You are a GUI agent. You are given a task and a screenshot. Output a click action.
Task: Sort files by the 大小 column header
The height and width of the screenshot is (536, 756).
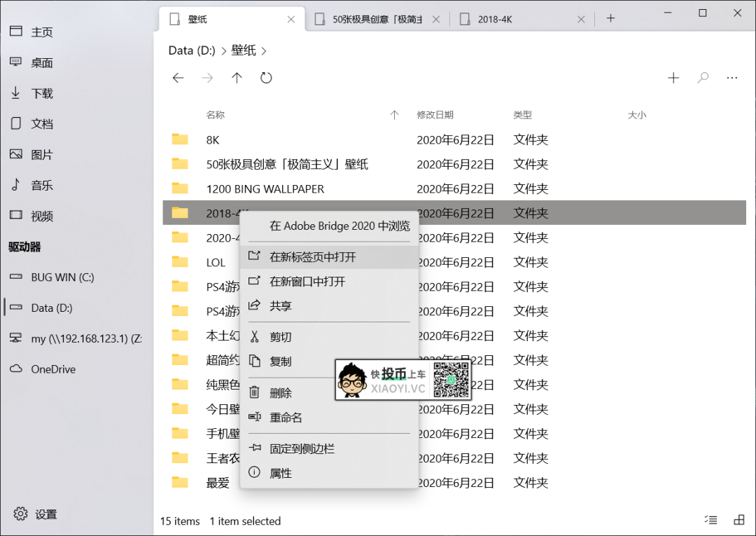tap(637, 115)
